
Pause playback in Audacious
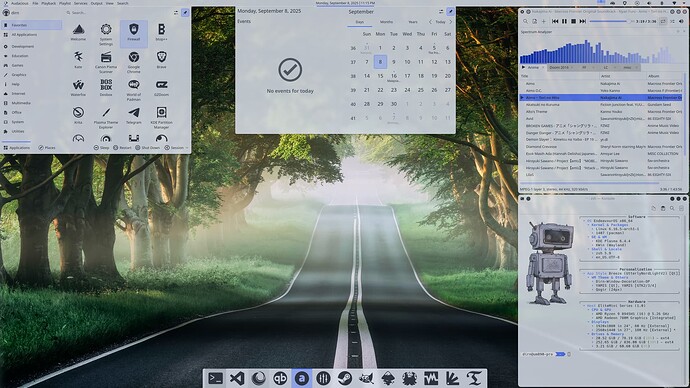[564, 21]
